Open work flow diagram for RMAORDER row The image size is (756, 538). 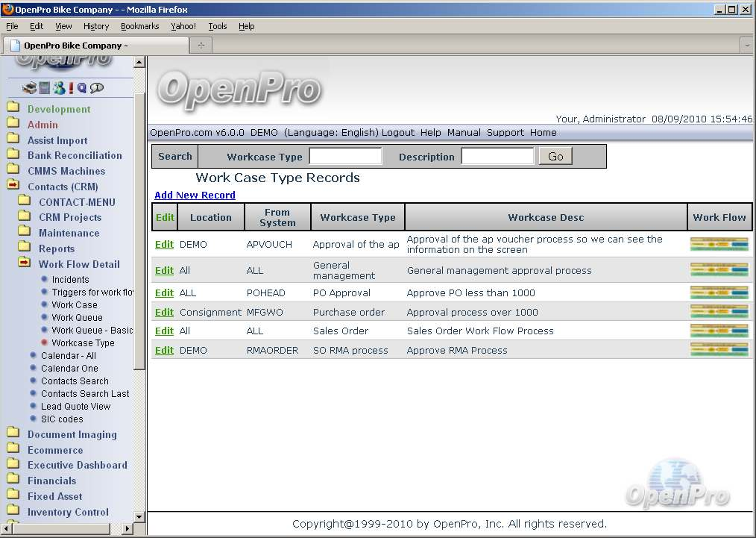[x=719, y=350]
